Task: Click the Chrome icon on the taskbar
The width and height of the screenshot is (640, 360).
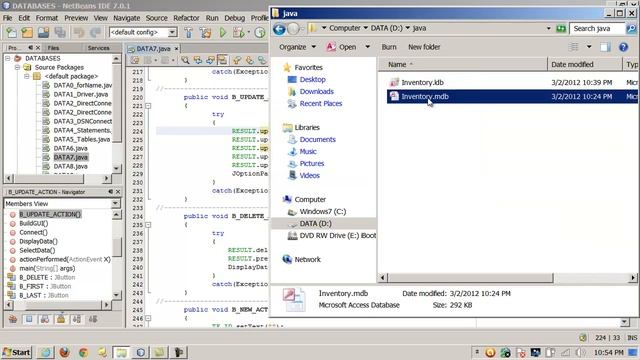Action: 83,352
